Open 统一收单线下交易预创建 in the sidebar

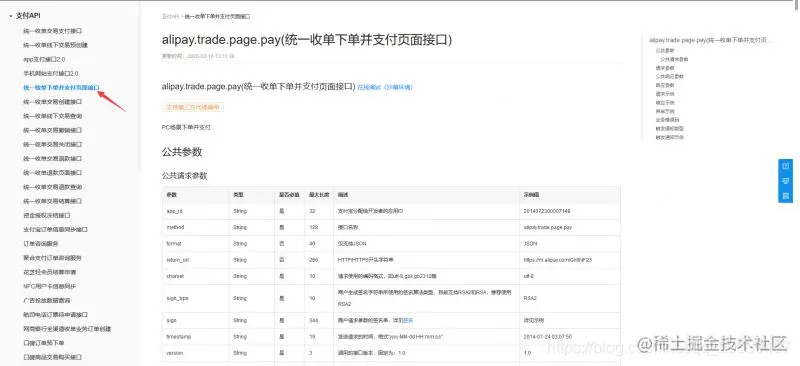(x=56, y=45)
